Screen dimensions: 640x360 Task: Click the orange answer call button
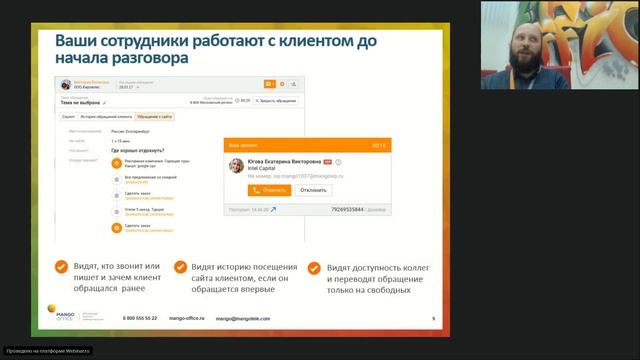[269, 190]
